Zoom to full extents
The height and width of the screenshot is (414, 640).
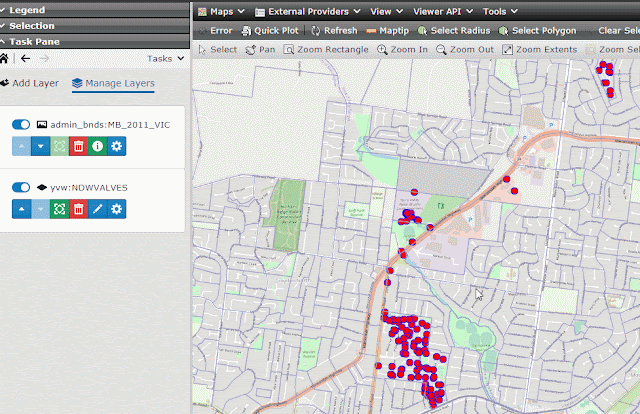pyautogui.click(x=540, y=50)
